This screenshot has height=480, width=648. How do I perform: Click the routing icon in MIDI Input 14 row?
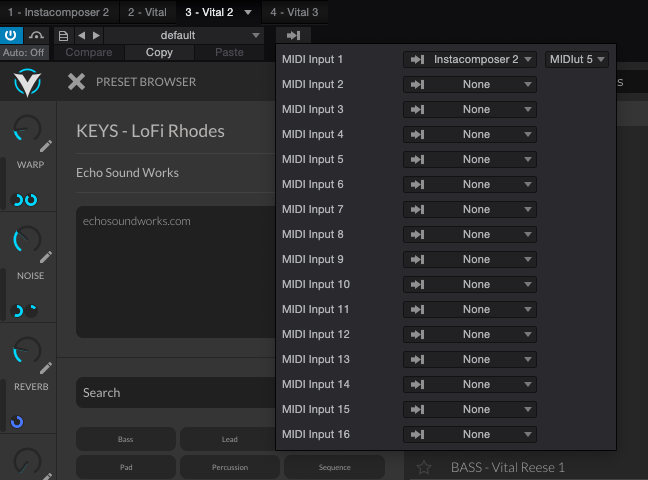click(417, 384)
